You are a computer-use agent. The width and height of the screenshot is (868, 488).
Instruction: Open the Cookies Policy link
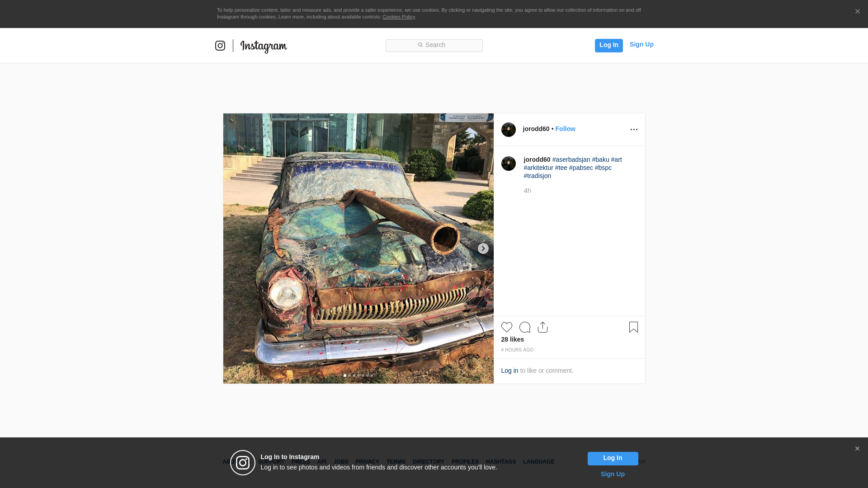399,17
